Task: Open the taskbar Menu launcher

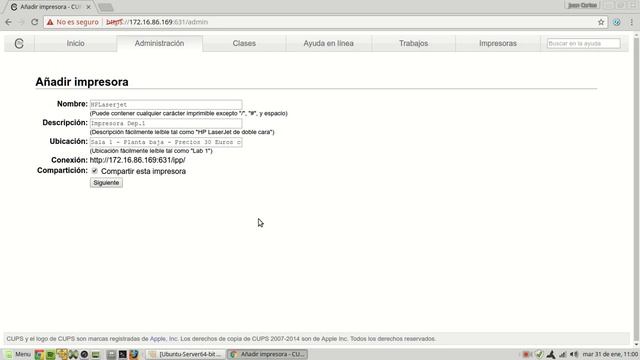Action: (x=18, y=354)
